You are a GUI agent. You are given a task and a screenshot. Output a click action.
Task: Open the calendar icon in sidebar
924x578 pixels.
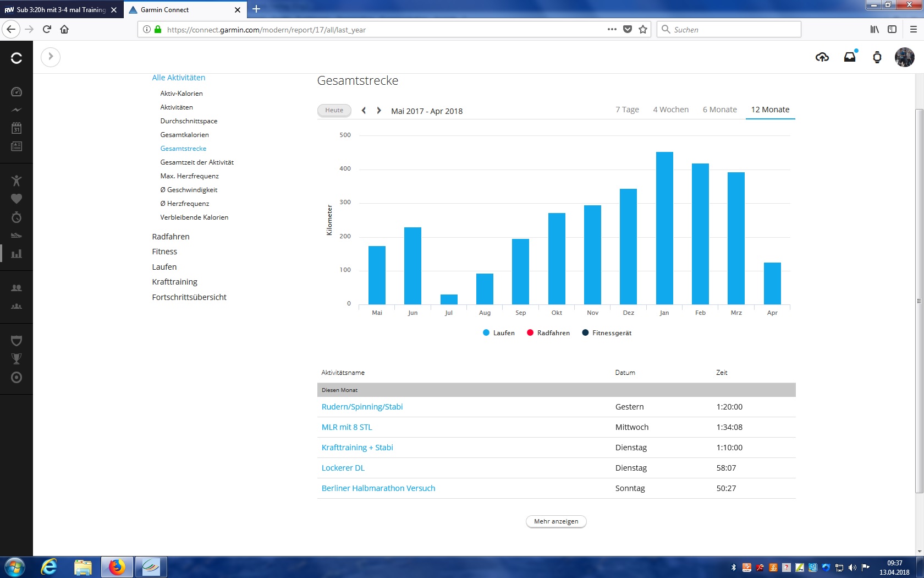16,128
